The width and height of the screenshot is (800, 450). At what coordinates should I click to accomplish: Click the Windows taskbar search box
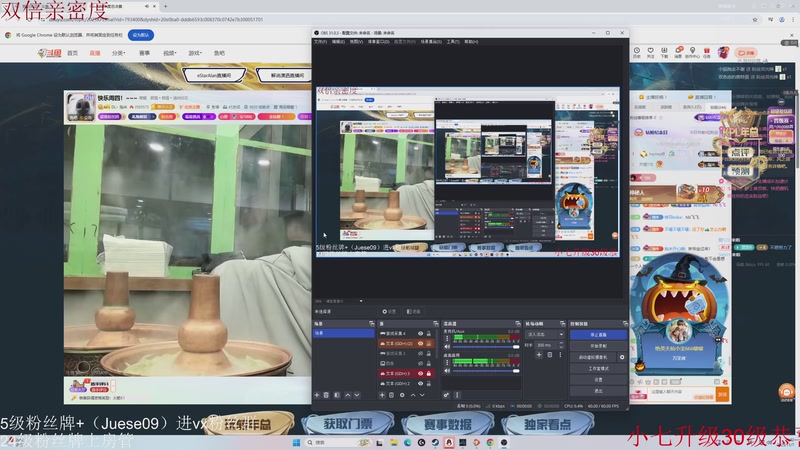(x=338, y=442)
